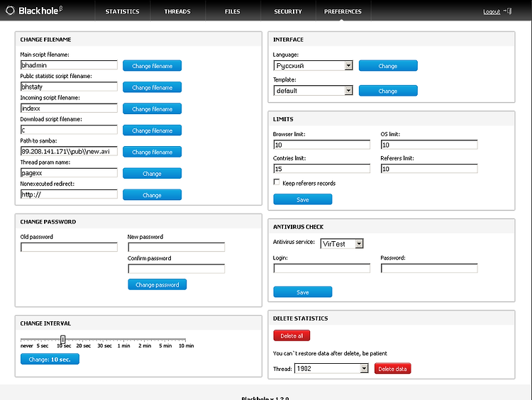Change filename for incoming script indexx
The height and width of the screenshot is (400, 532).
152,109
